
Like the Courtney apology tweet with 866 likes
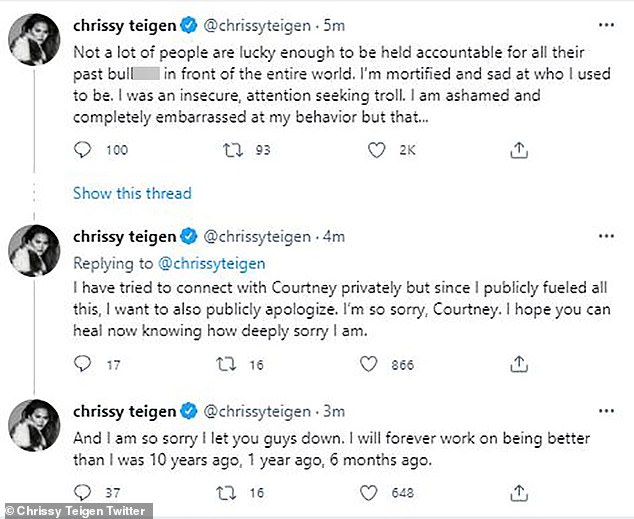click(376, 365)
